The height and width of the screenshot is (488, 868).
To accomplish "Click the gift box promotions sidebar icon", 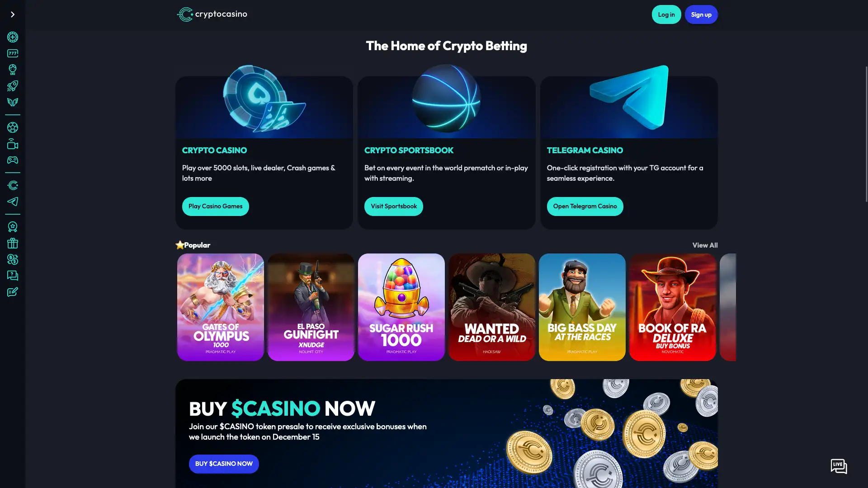I will coord(13,243).
